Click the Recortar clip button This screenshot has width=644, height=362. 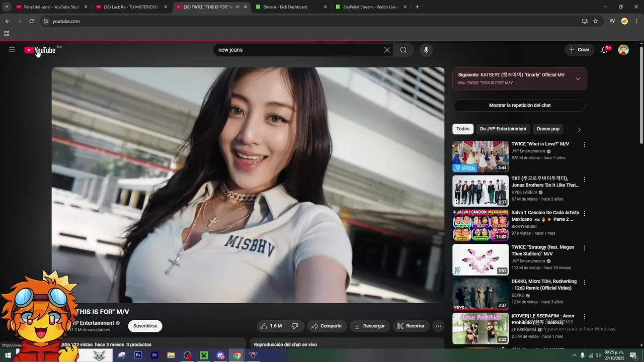pyautogui.click(x=411, y=326)
